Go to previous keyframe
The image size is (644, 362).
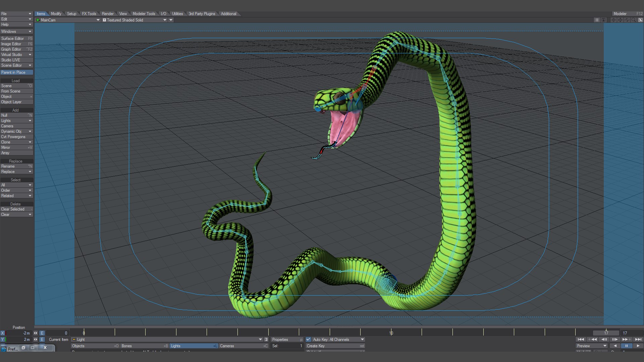[592, 340]
